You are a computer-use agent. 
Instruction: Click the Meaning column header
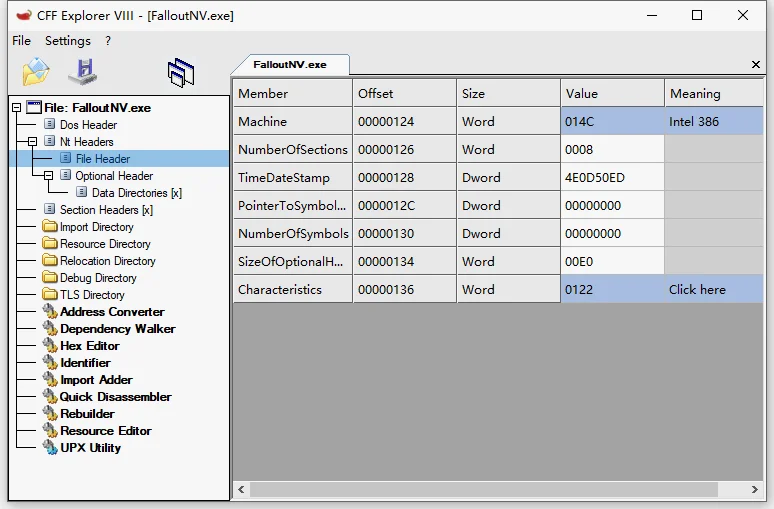point(714,93)
